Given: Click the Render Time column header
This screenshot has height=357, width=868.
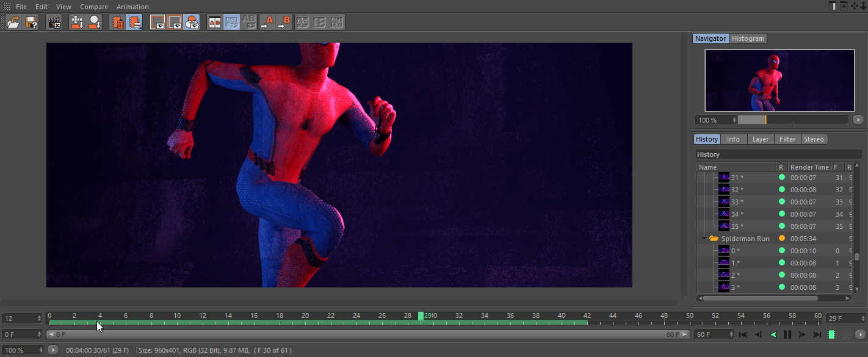Looking at the screenshot, I should pos(809,167).
